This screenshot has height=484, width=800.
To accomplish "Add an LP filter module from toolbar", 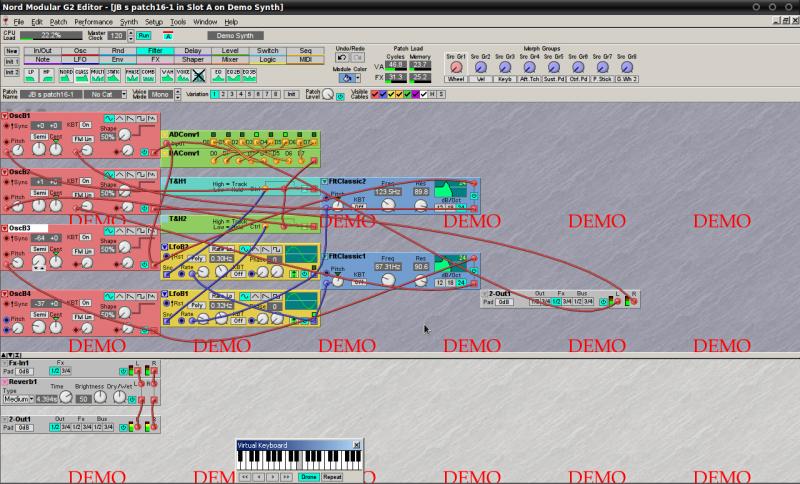I will 31,75.
